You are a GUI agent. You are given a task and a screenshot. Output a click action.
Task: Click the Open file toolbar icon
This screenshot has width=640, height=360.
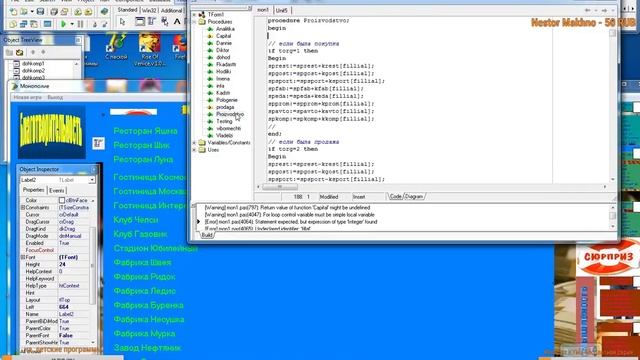click(x=24, y=11)
